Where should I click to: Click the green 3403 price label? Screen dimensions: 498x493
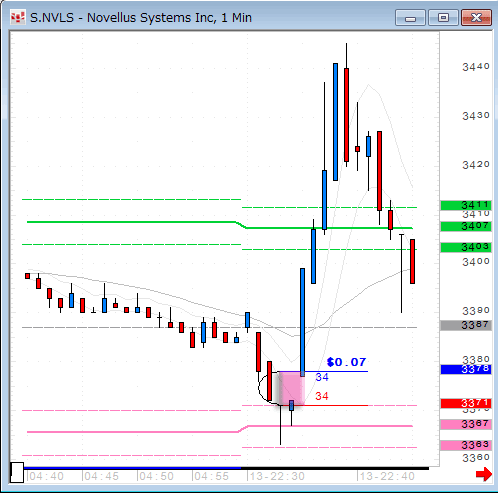point(466,247)
